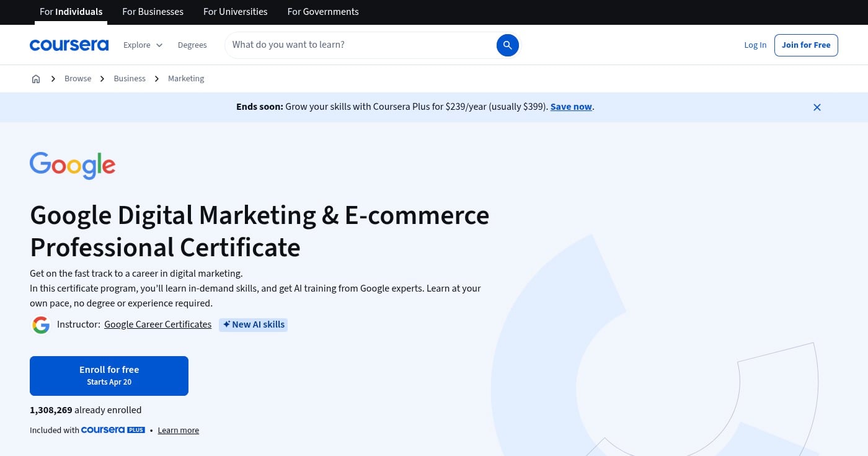Click the colorful Google wordmark logo

click(x=73, y=166)
